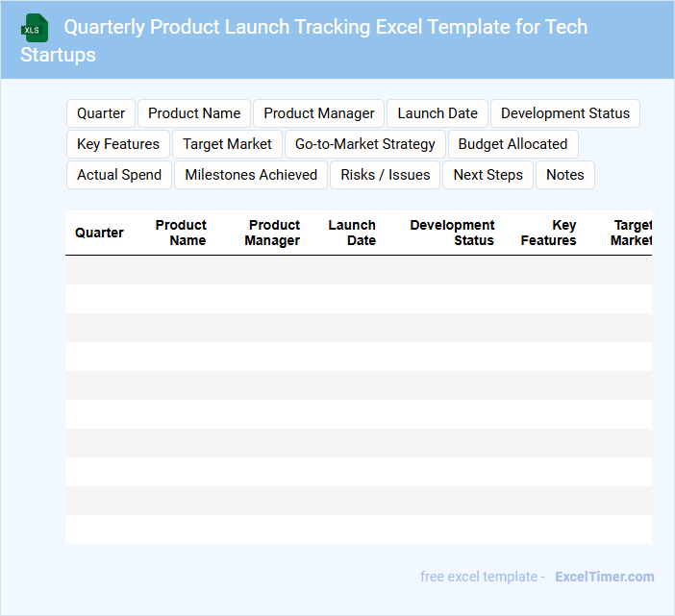Image resolution: width=675 pixels, height=616 pixels.
Task: Click the Milestones Achieved tag
Action: [x=251, y=175]
